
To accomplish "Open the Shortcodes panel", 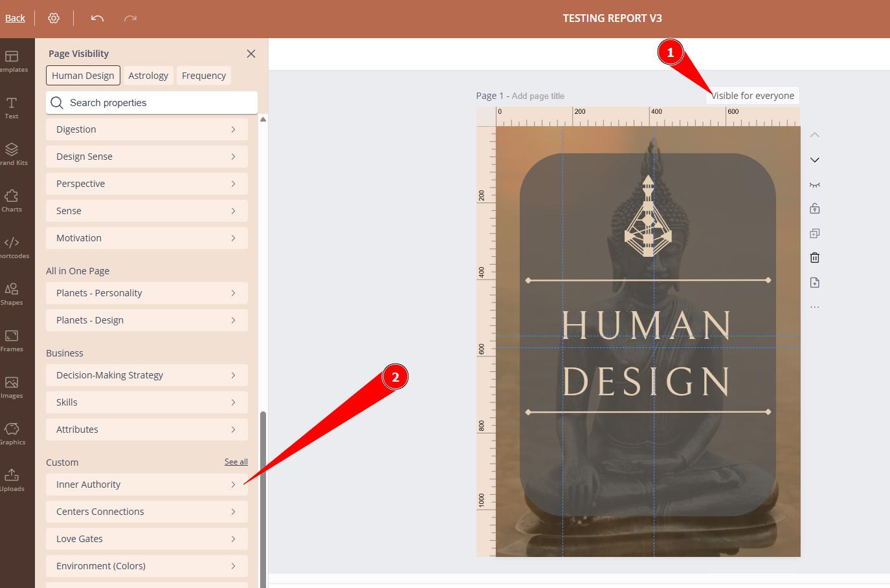I will tap(12, 247).
